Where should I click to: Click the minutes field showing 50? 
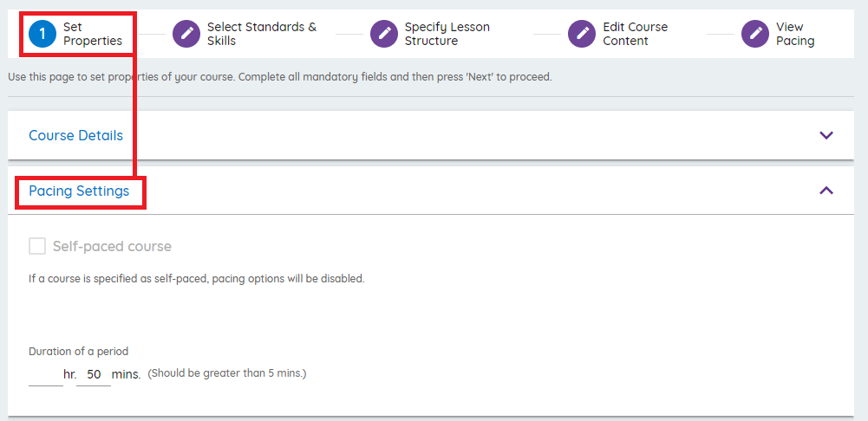click(94, 375)
